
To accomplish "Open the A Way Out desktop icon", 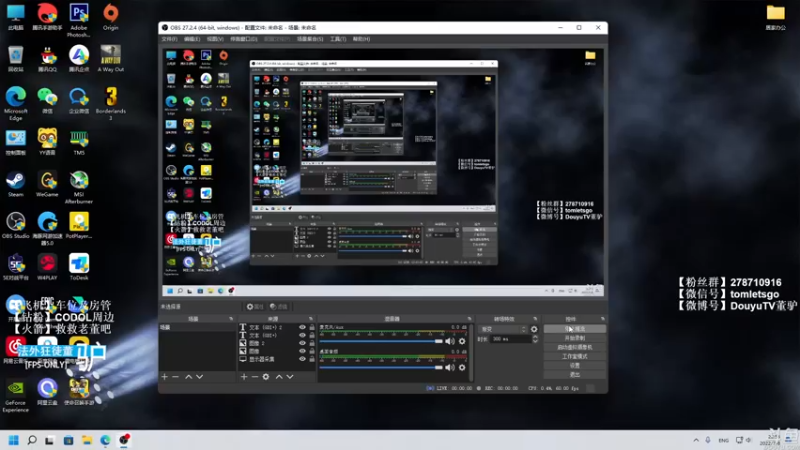I will point(111,59).
